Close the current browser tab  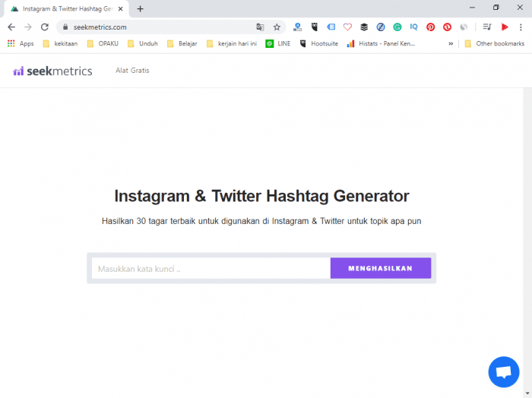pyautogui.click(x=120, y=9)
